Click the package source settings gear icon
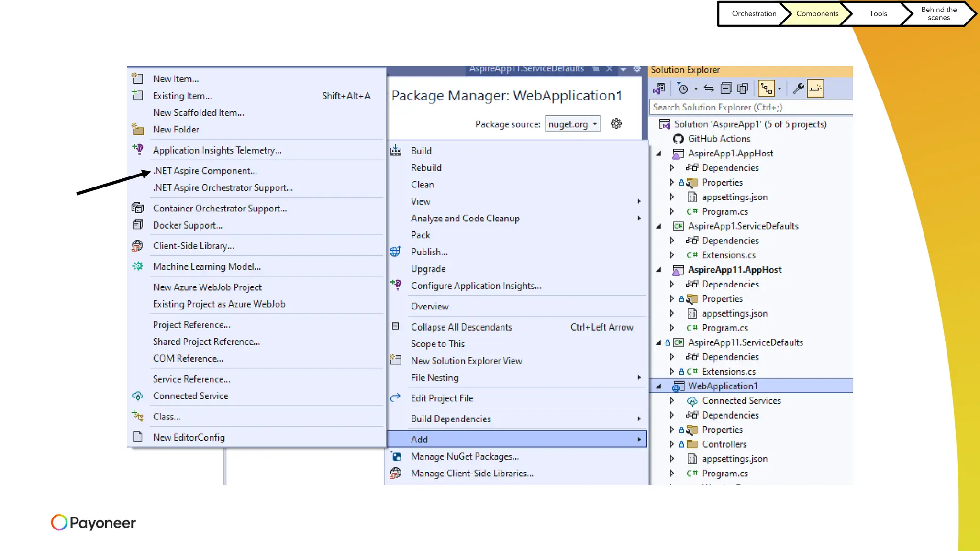This screenshot has width=980, height=551. [x=616, y=124]
